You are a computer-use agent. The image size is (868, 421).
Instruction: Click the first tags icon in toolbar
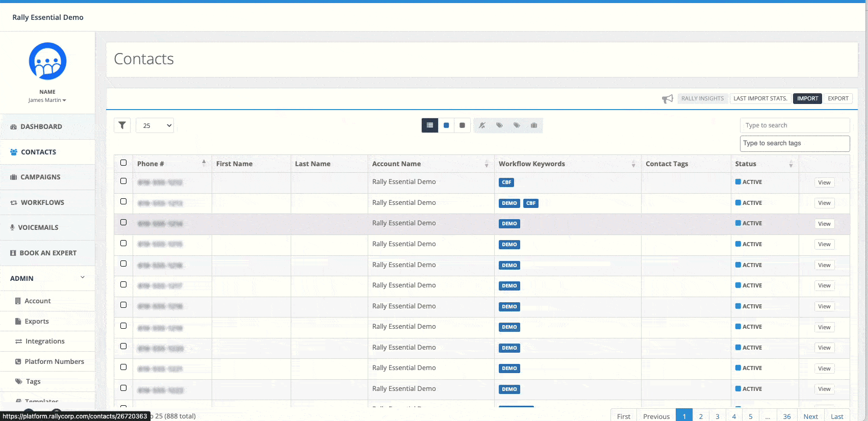pos(499,125)
